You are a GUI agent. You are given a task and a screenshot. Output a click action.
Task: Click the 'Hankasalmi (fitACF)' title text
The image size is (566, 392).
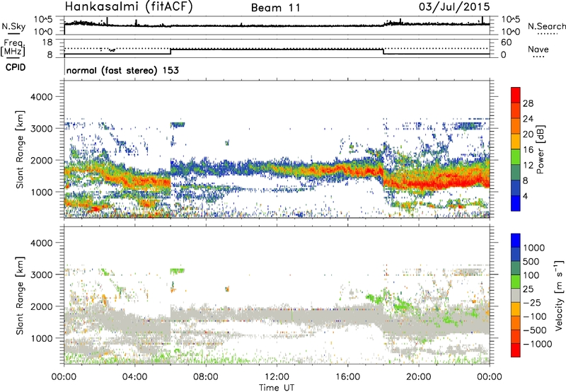(129, 7)
